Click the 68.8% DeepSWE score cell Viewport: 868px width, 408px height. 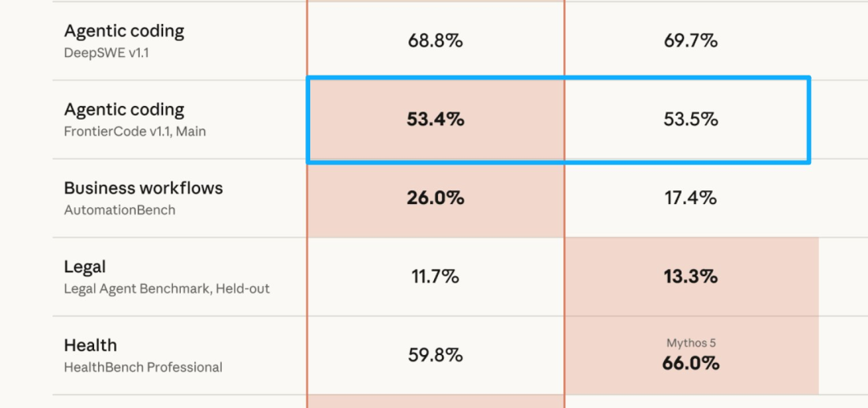tap(435, 41)
